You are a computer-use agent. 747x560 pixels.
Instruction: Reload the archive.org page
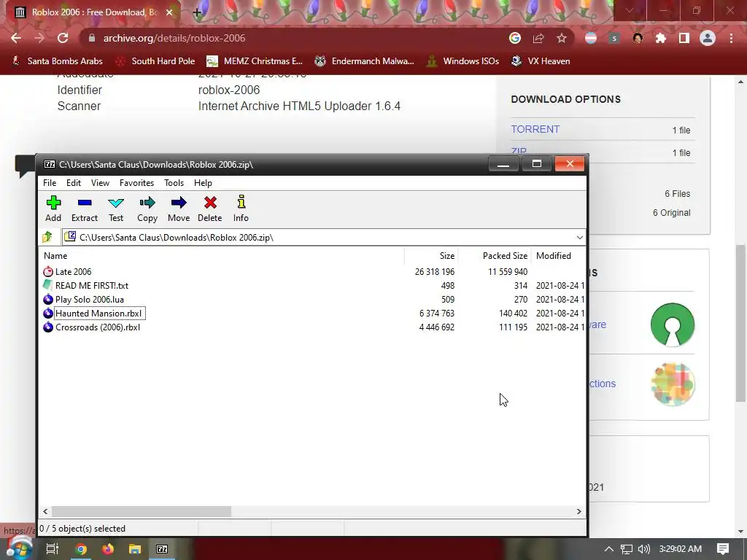point(63,38)
